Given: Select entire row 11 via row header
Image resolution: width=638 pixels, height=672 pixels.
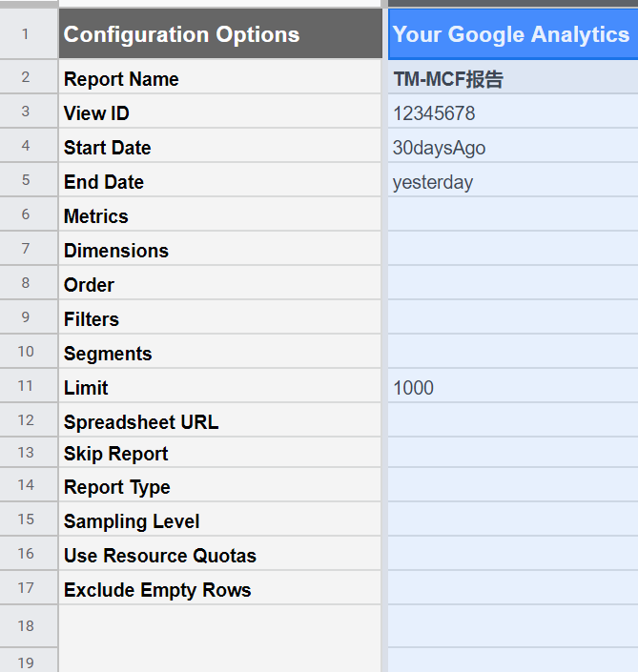Looking at the screenshot, I should 26,386.
